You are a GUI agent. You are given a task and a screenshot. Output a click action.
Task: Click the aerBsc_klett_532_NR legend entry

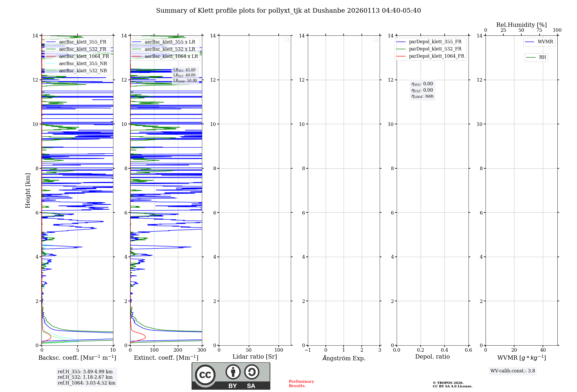click(x=83, y=71)
